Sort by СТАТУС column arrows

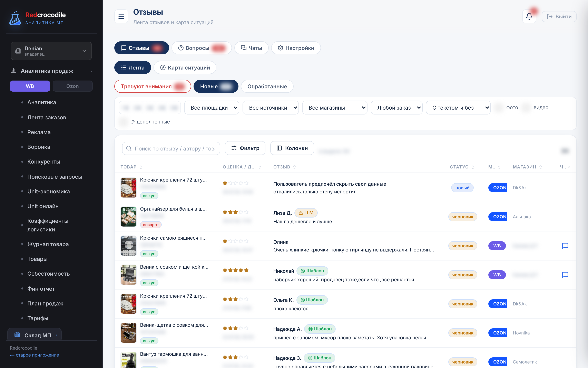473,167
